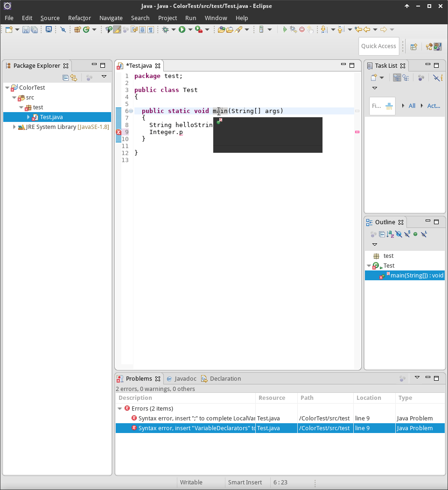The width and height of the screenshot is (448, 490).
Task: Toggle Scheduled view in Task List
Action: 406,78
